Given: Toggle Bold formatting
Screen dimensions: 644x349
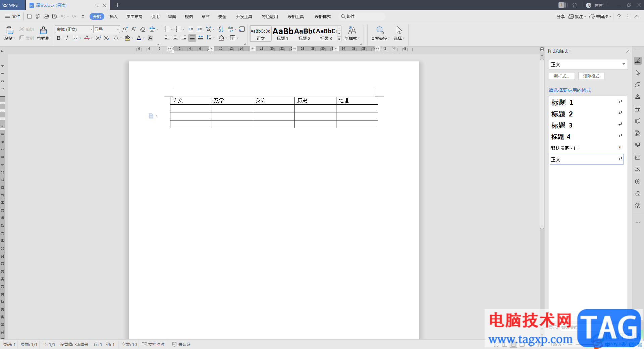Looking at the screenshot, I should click(59, 38).
